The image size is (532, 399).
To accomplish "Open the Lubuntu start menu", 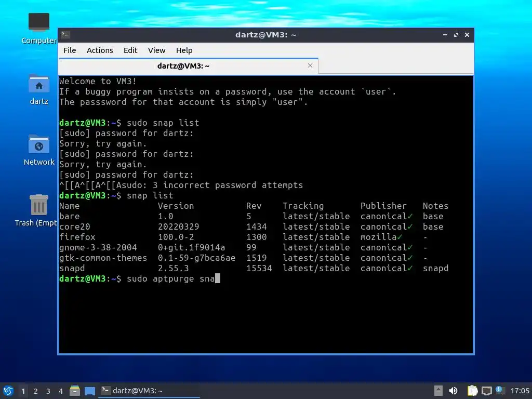I will tap(8, 391).
